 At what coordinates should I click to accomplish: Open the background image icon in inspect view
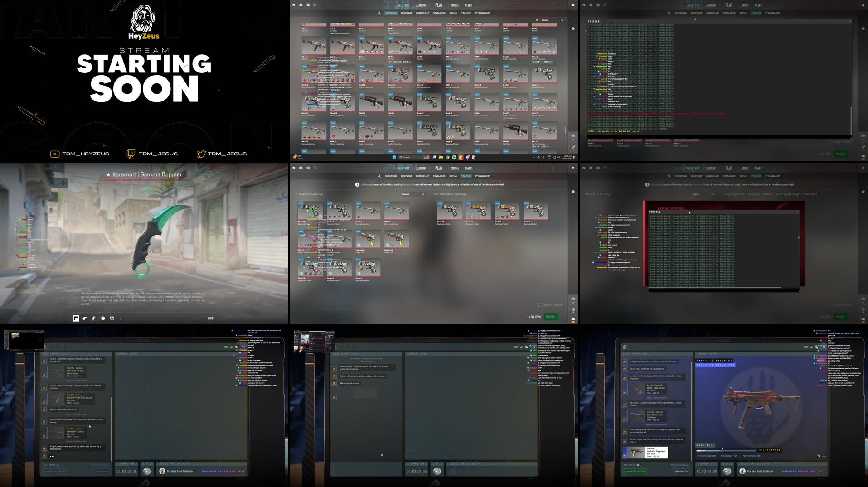click(x=112, y=318)
